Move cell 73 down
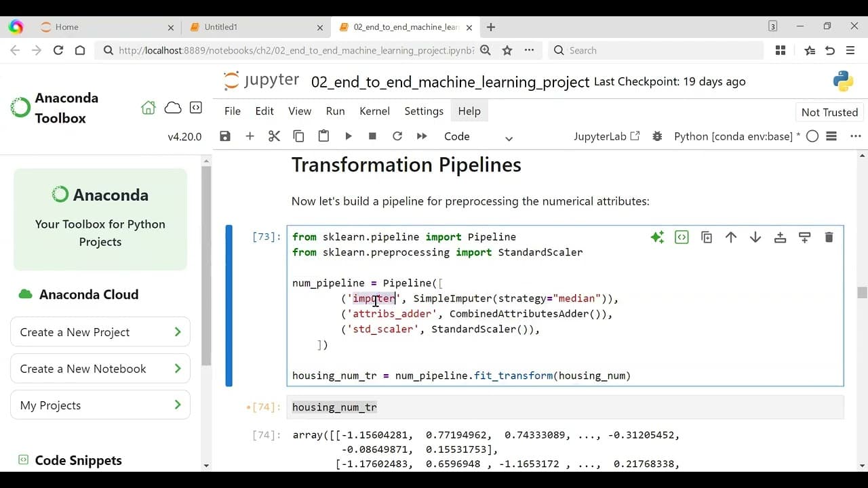 point(755,237)
